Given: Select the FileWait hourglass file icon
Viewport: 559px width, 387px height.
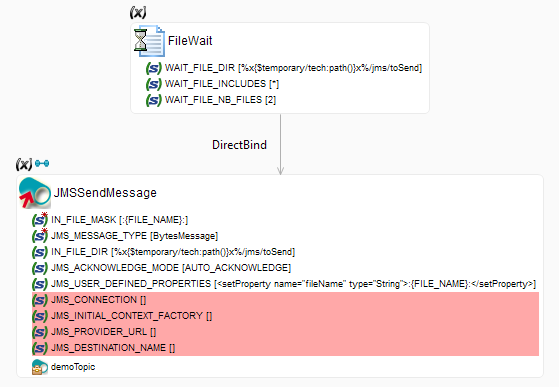Looking at the screenshot, I should (149, 41).
